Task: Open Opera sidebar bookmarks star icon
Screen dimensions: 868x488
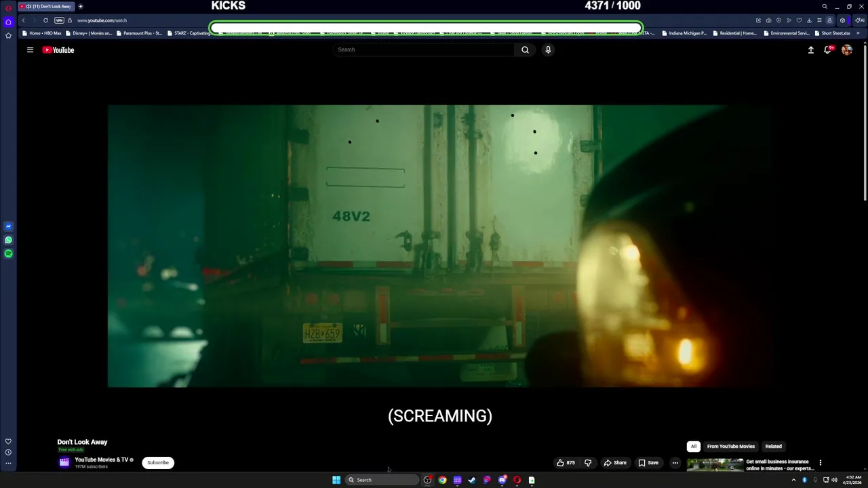Action: [x=8, y=35]
